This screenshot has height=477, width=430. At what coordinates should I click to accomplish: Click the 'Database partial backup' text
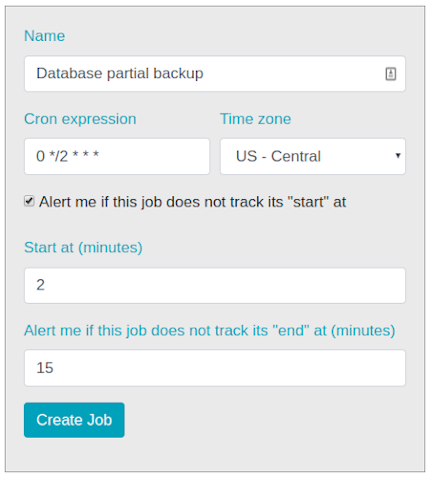point(120,74)
